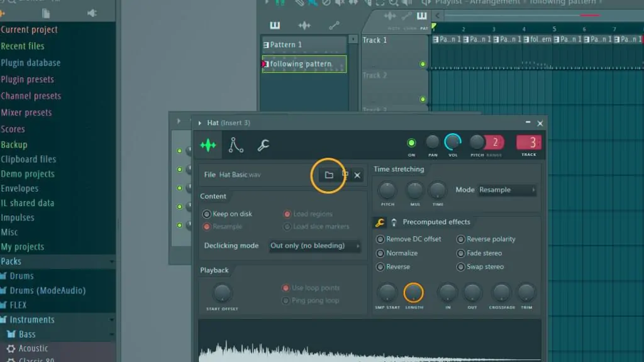Open the sample file browser folder icon

pos(328,175)
